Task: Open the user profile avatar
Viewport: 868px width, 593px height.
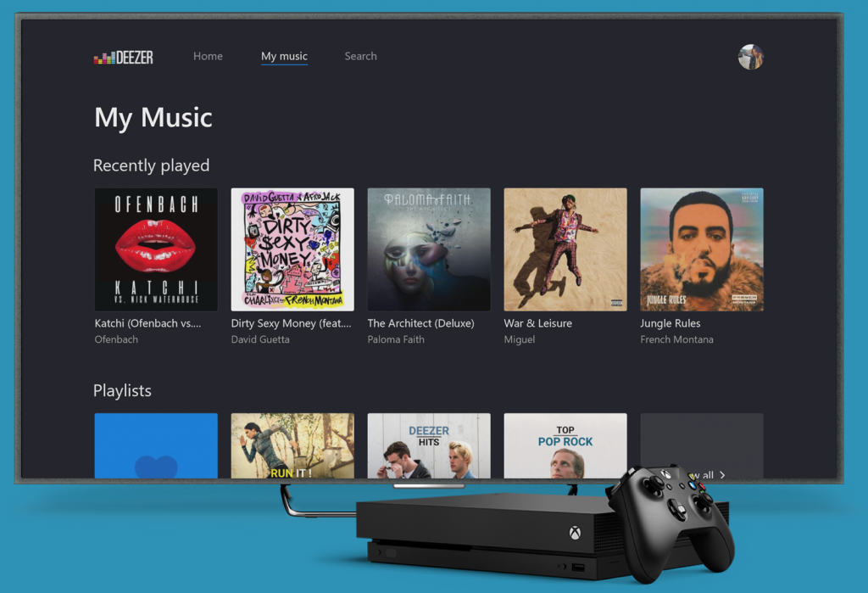Action: click(751, 57)
